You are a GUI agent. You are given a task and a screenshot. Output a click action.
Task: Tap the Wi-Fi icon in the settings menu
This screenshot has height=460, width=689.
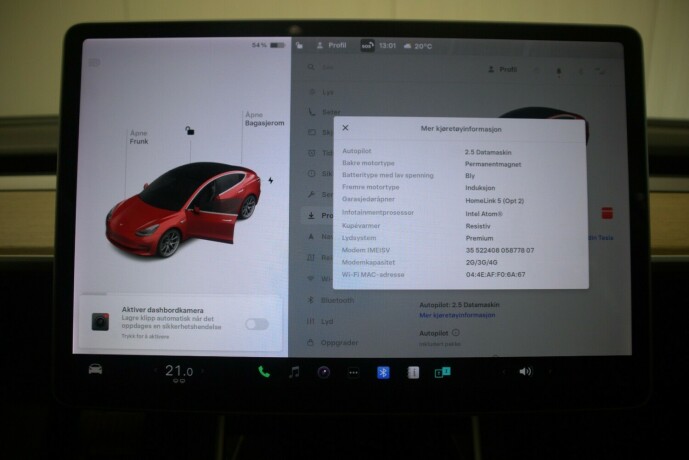point(311,279)
